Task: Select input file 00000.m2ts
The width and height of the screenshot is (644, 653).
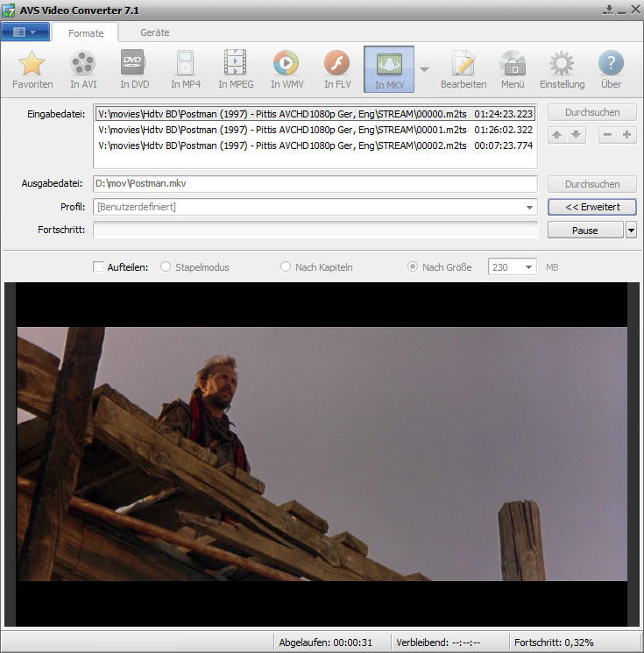Action: pos(315,114)
